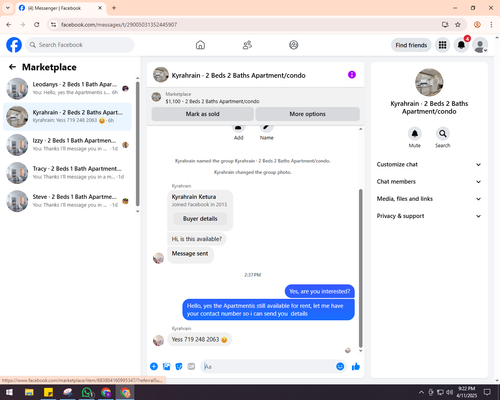Choose a sticker icon in composer
Viewport: 500px width, 400px height.
pyautogui.click(x=179, y=367)
